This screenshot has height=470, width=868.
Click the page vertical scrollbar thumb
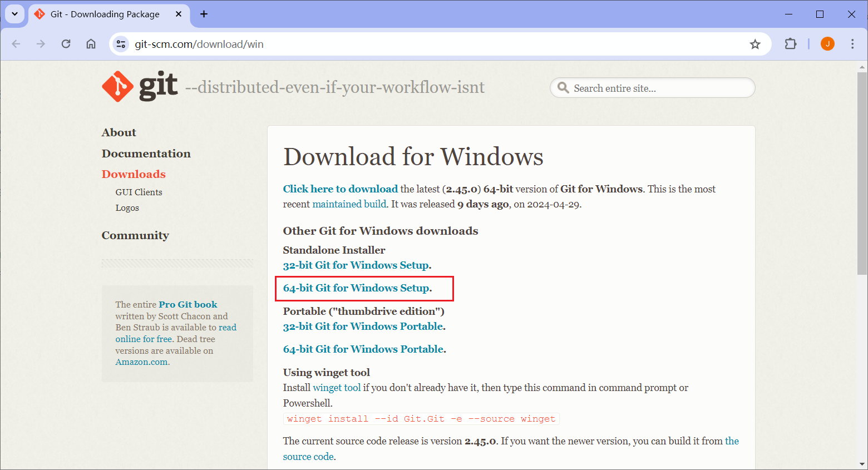(x=862, y=173)
